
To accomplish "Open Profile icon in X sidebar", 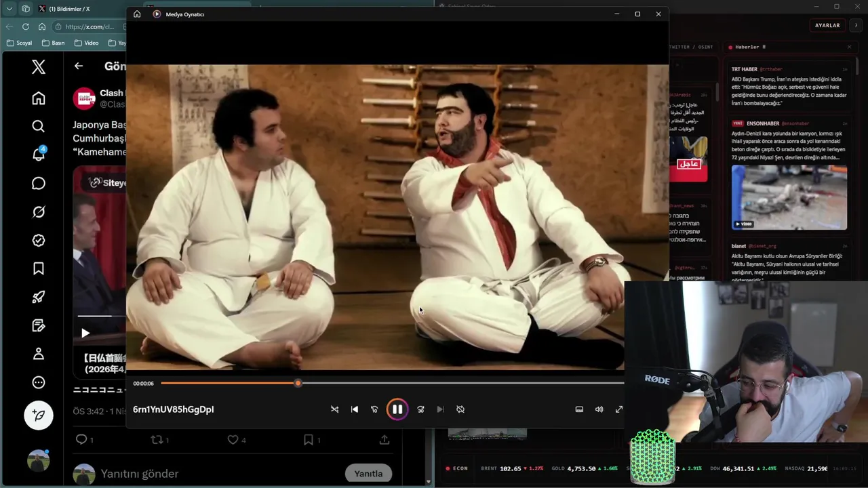I will click(39, 354).
